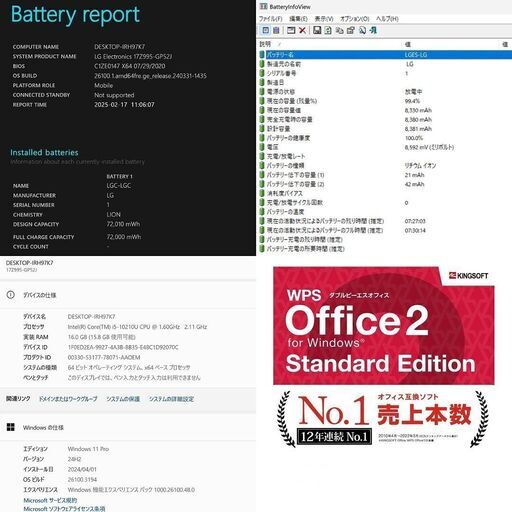Open the 編集(E) menu
512x512 pixels.
[298, 19]
